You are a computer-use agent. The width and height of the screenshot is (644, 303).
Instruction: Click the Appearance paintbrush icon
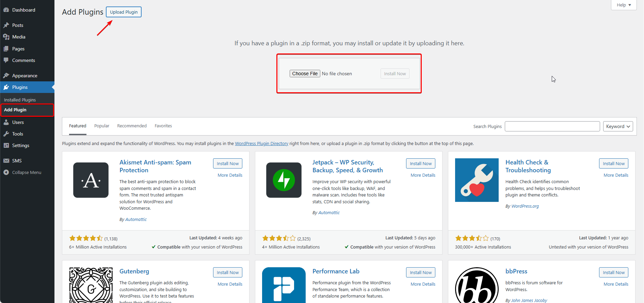click(x=6, y=76)
